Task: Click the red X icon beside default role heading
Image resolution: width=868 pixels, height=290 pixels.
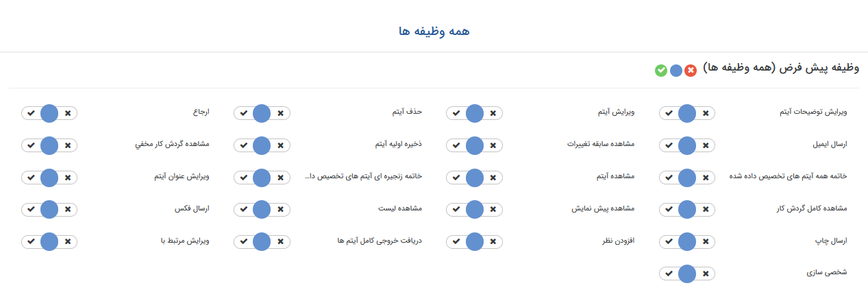Action: pos(691,70)
